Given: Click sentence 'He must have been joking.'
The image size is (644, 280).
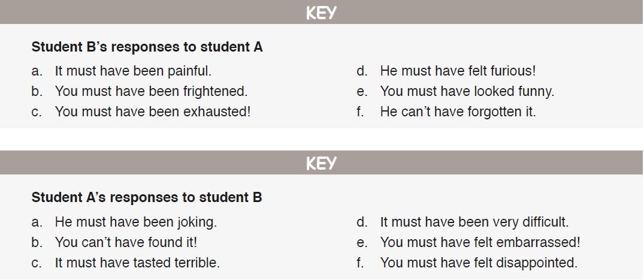Looking at the screenshot, I should tap(135, 222).
